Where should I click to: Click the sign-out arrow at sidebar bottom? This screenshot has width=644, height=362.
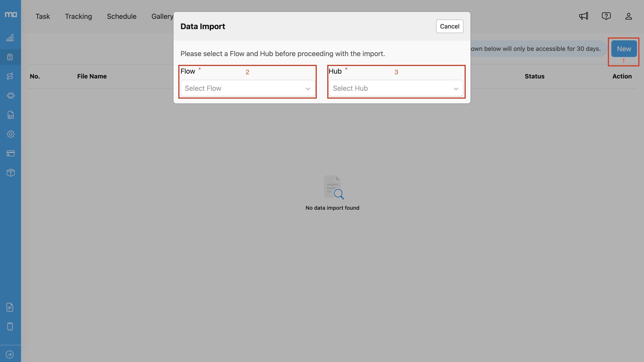10,354
